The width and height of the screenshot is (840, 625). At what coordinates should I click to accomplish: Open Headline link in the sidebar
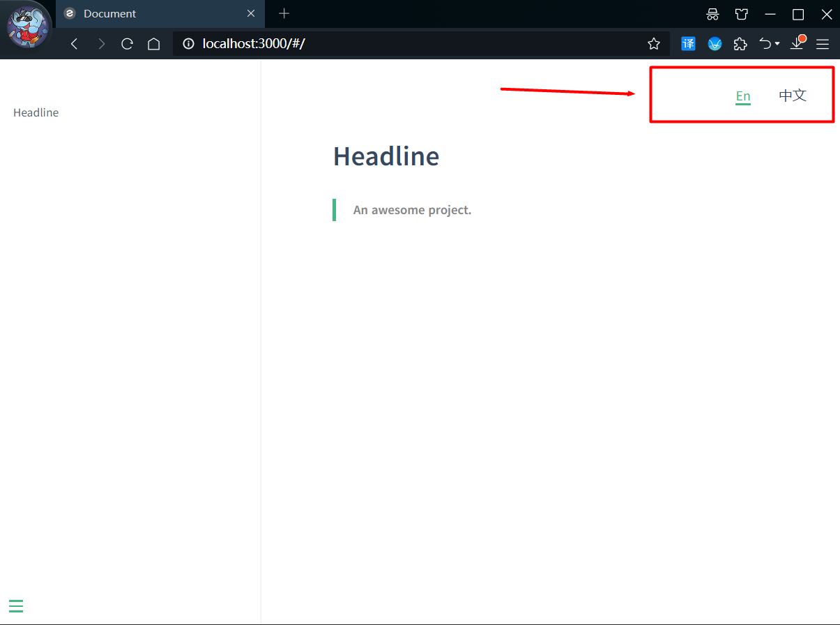point(36,112)
